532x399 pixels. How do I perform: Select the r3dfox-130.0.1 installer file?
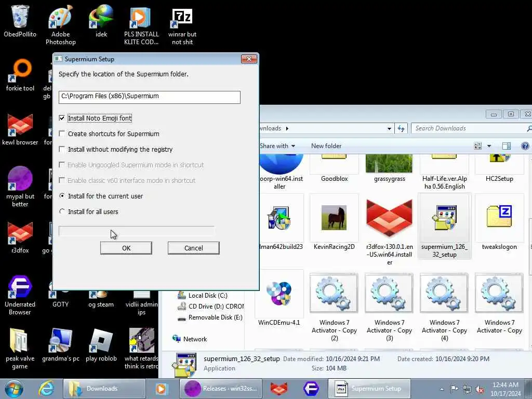(x=389, y=231)
